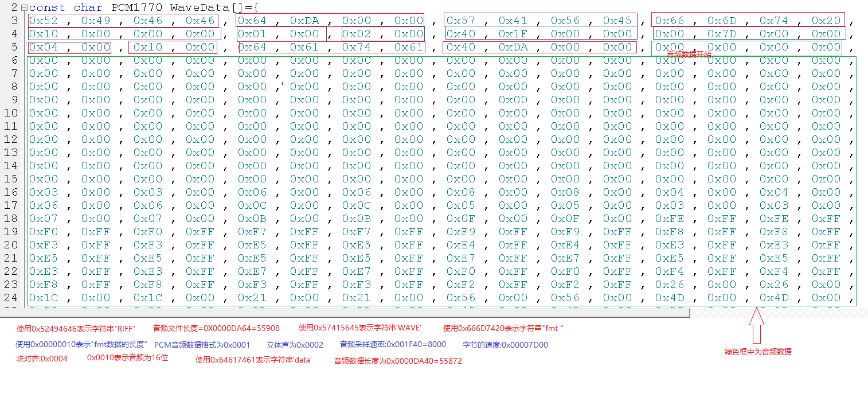Screen dimensions: 868x401
Task: Click the value 0x49 on line 3
Action: (x=96, y=21)
